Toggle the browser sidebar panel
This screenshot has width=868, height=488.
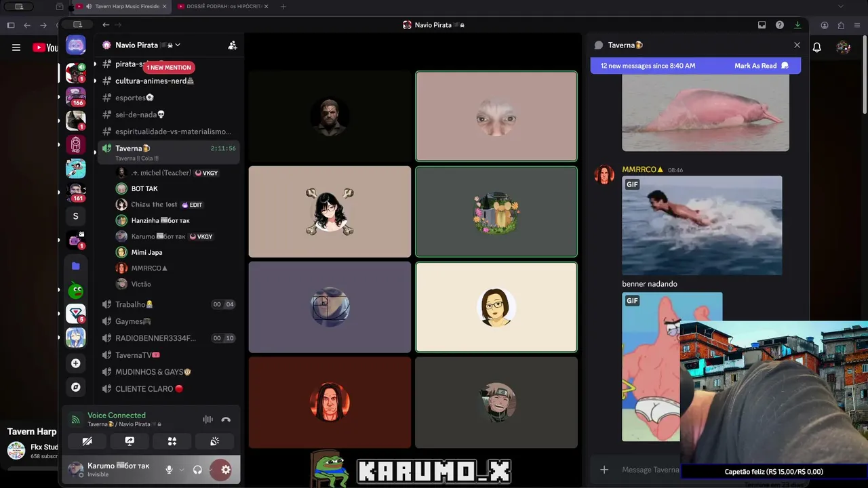(10, 25)
